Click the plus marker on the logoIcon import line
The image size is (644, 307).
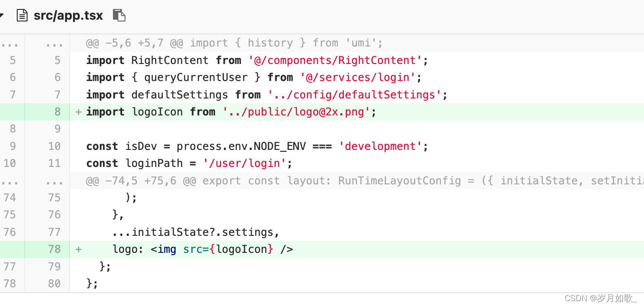(78, 112)
